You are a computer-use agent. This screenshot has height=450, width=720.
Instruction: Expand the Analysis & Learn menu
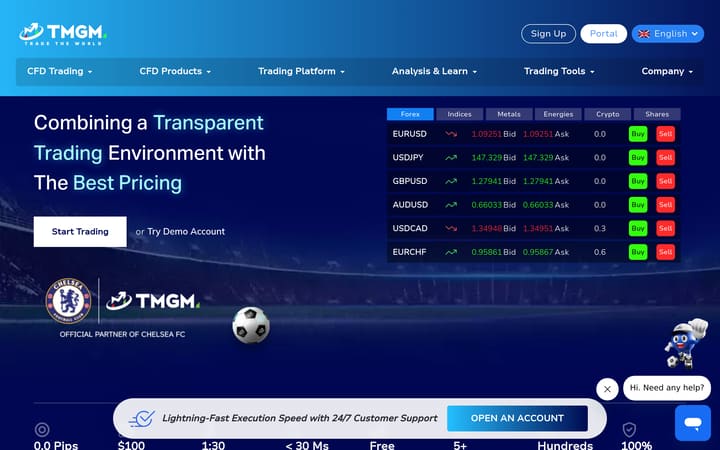(x=434, y=71)
